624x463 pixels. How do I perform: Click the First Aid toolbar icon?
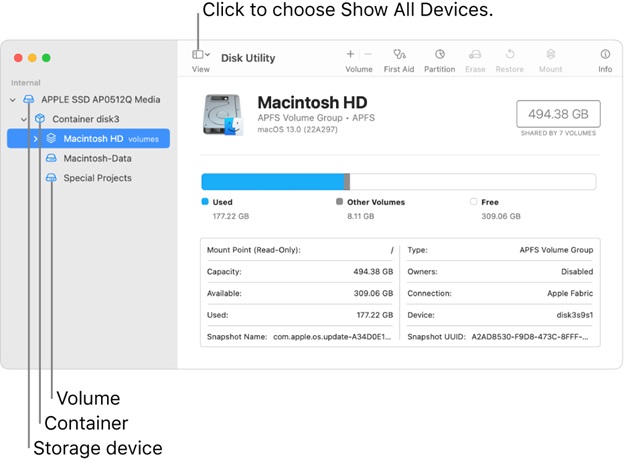tap(399, 55)
